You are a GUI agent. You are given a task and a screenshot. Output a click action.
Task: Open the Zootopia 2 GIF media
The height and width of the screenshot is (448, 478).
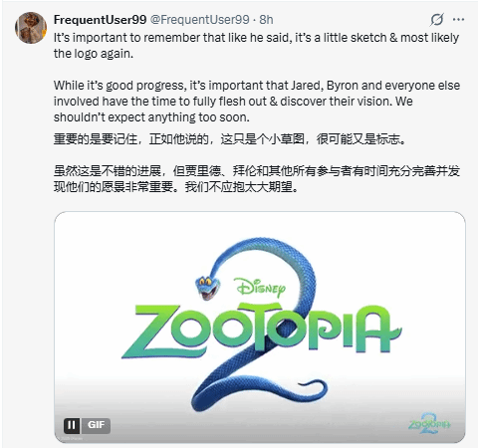coord(260,327)
